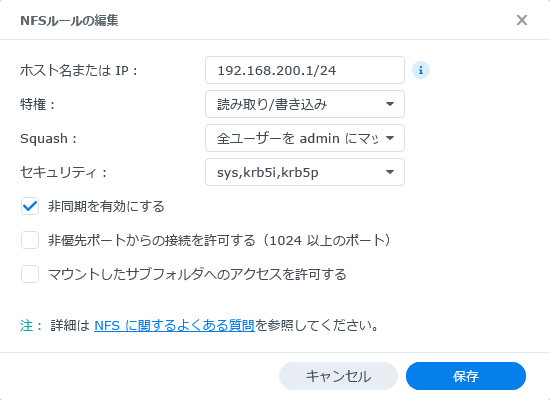Click the キャンセル button
This screenshot has height=400, width=550.
click(338, 376)
